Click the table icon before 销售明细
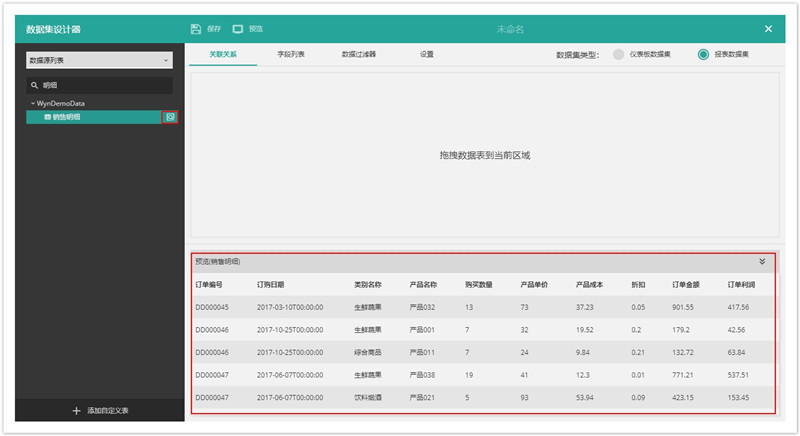The image size is (800, 436). pyautogui.click(x=47, y=117)
